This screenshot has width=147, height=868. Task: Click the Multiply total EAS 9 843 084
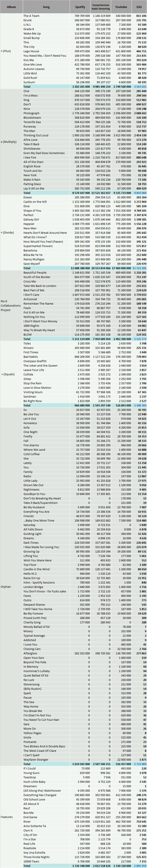(140, 193)
